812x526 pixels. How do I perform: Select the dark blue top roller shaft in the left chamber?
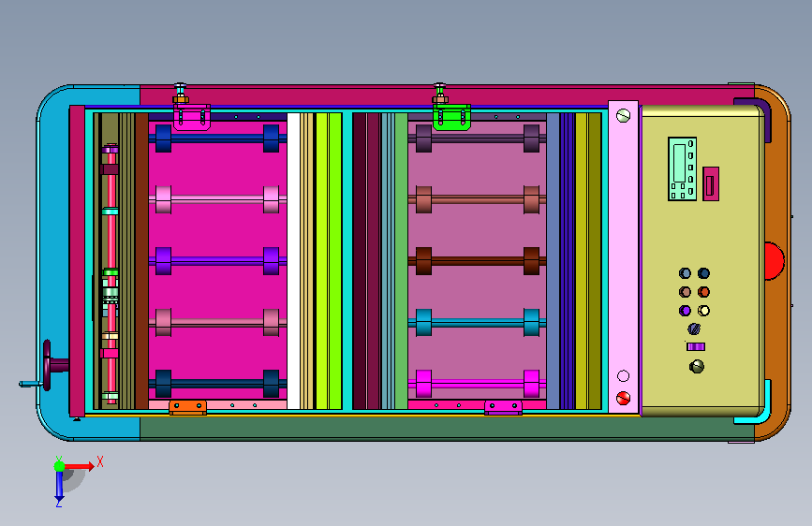(x=217, y=139)
